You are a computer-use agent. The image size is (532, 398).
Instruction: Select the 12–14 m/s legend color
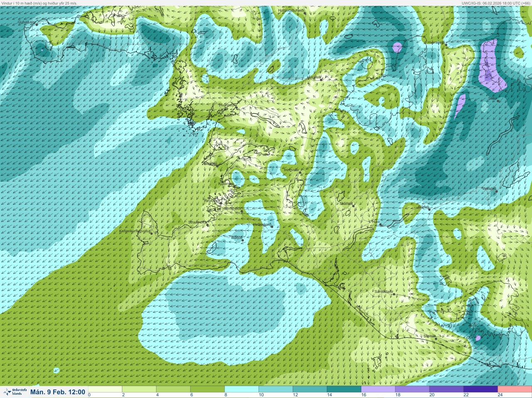point(310,389)
